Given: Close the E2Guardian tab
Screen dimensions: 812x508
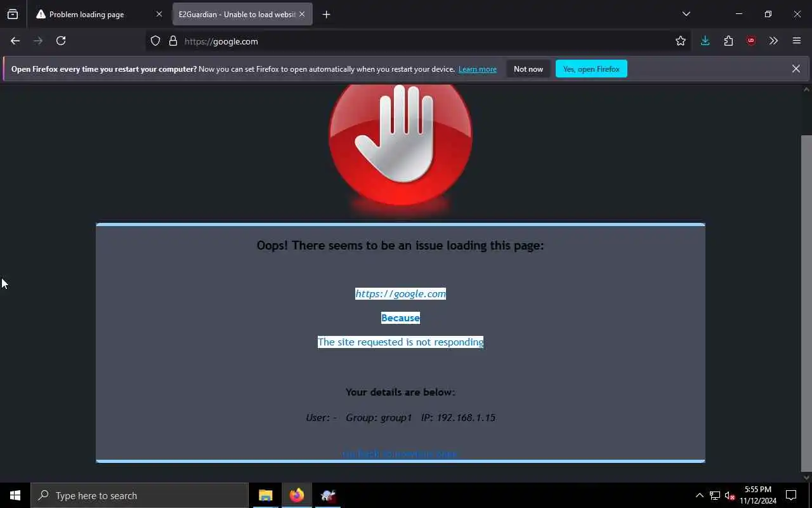Looking at the screenshot, I should (x=302, y=14).
